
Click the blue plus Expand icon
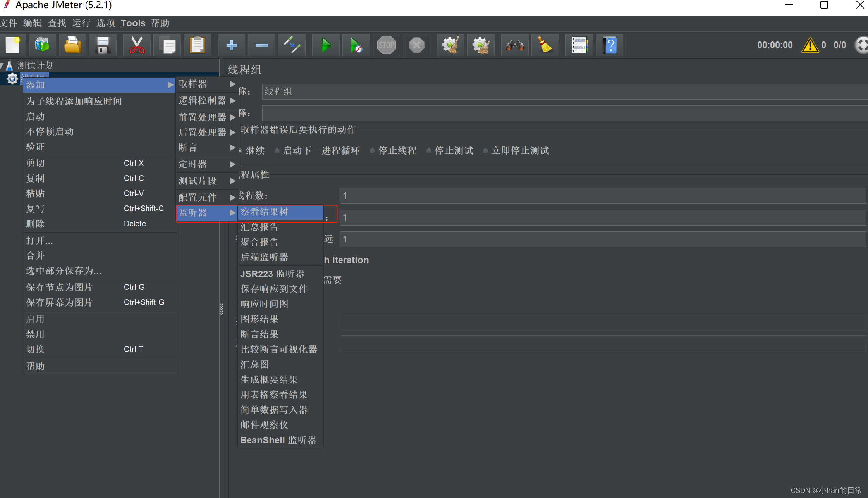coord(231,45)
